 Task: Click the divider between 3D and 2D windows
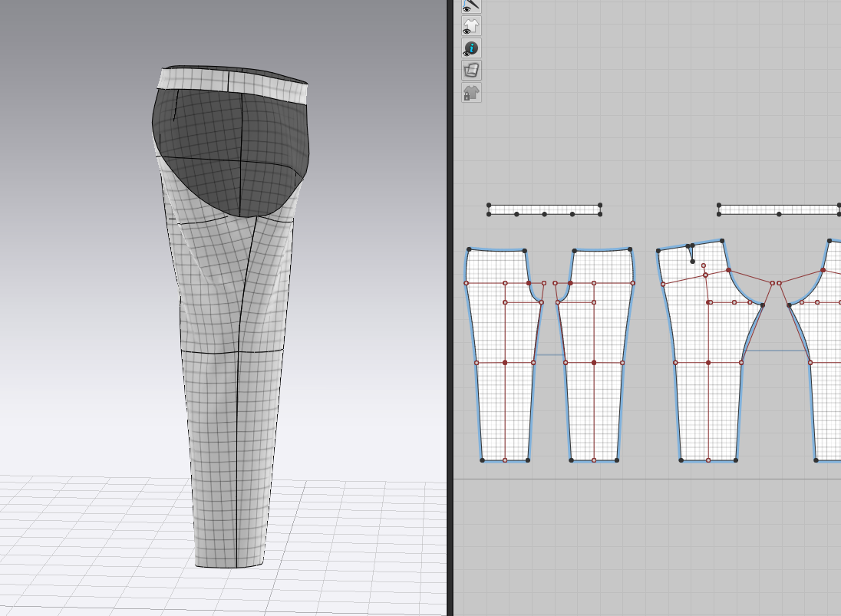(x=450, y=307)
